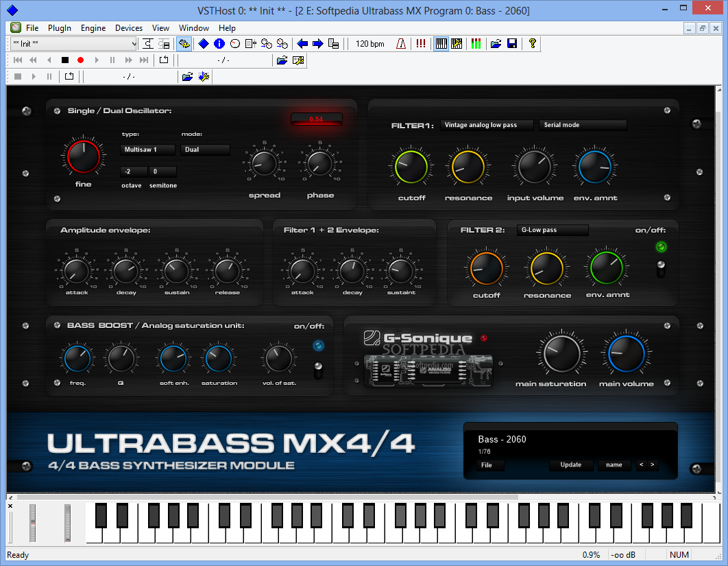Click the next program blue right arrow

[318, 44]
